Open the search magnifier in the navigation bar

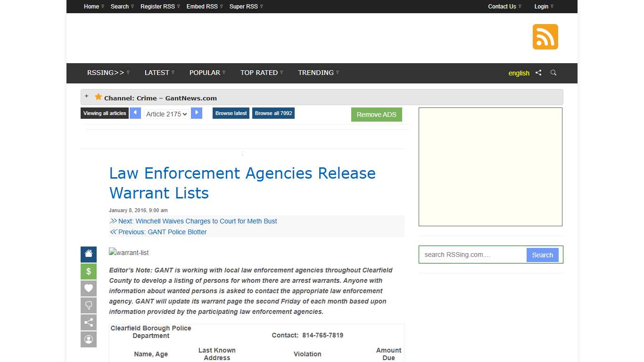click(x=553, y=73)
